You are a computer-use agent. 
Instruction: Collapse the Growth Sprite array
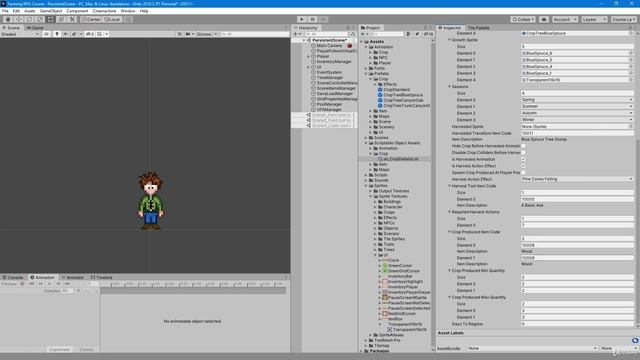(450, 40)
